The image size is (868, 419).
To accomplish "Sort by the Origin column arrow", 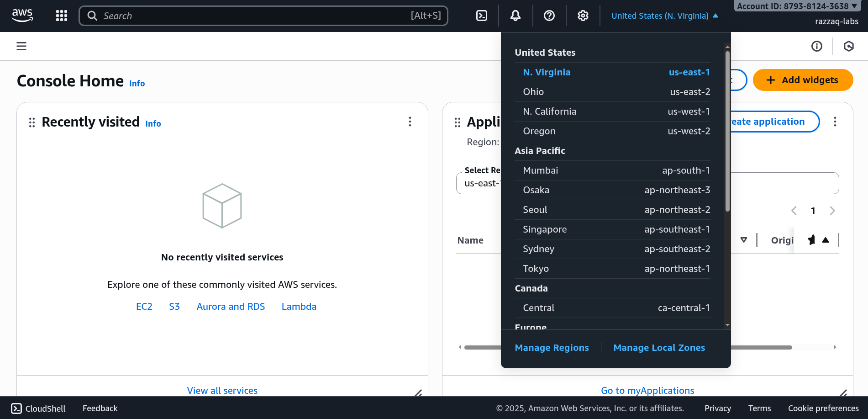I will [x=826, y=240].
